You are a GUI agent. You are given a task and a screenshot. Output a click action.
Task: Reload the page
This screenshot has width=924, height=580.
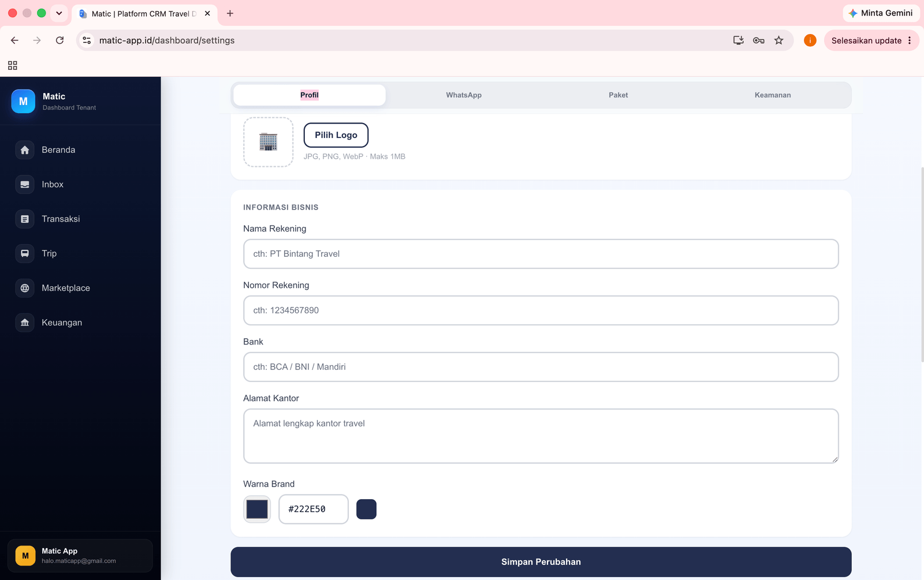(x=59, y=40)
